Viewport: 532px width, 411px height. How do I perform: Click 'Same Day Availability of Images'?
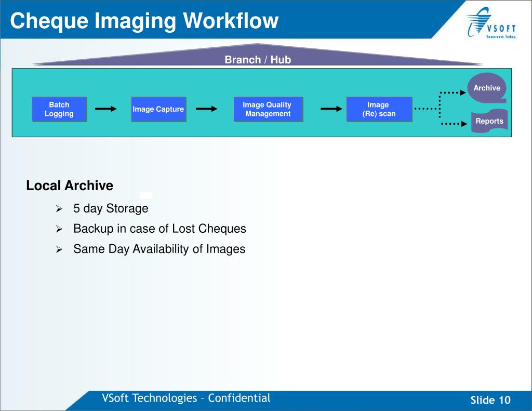pyautogui.click(x=159, y=249)
